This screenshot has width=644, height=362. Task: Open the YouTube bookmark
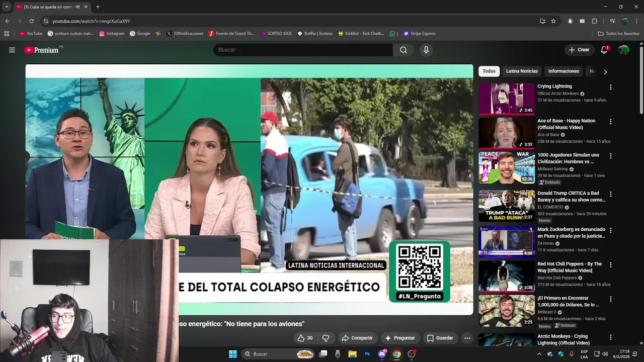point(31,34)
